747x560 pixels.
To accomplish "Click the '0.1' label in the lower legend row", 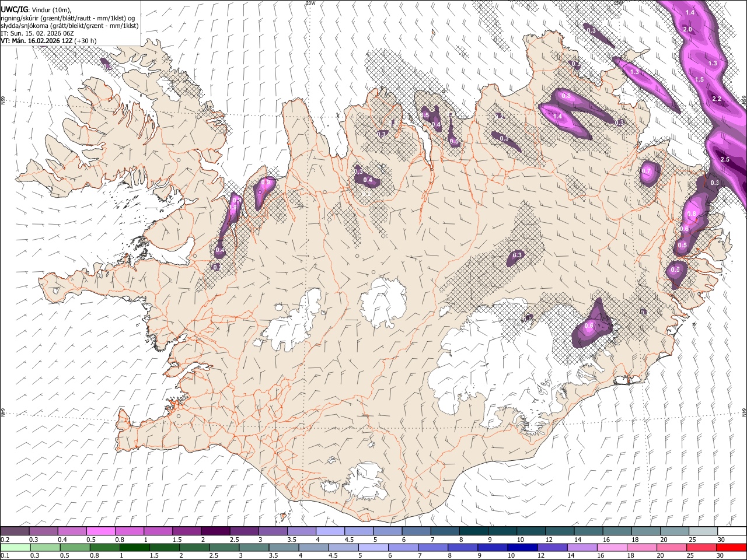I will [x=4, y=555].
